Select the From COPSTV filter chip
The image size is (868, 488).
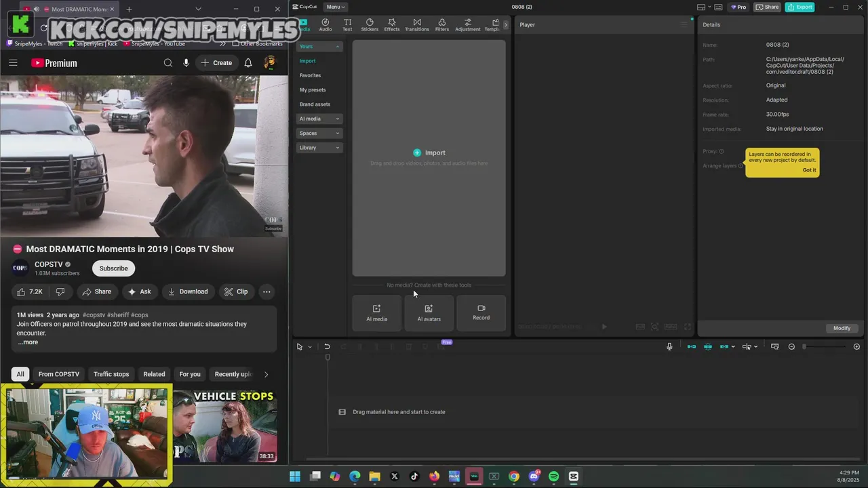[x=59, y=374]
